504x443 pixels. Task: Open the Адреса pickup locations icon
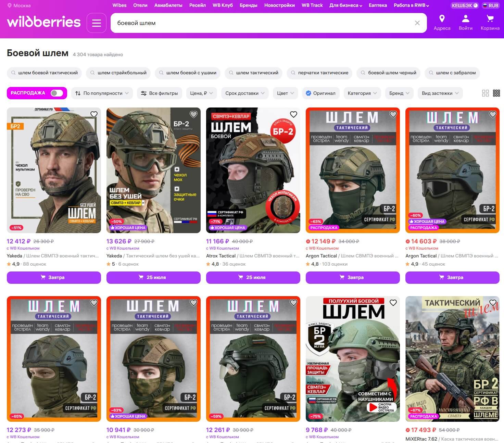pos(442,23)
